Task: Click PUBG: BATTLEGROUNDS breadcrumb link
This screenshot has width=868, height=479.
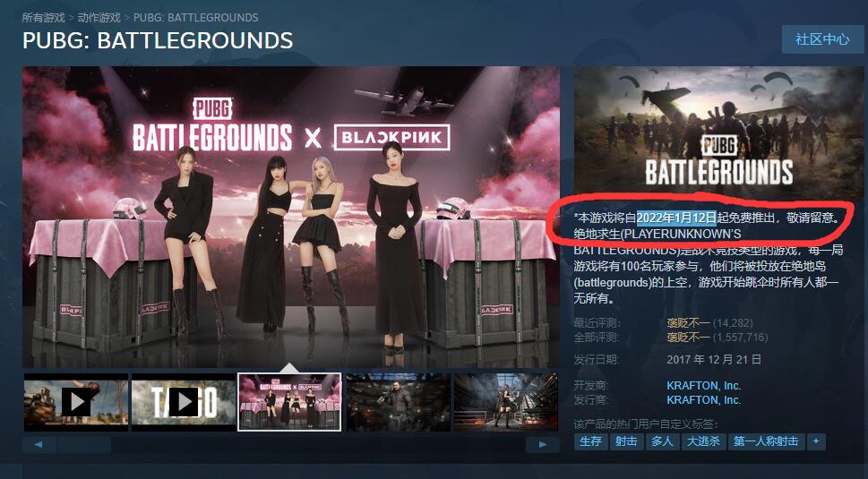Action: pyautogui.click(x=195, y=18)
